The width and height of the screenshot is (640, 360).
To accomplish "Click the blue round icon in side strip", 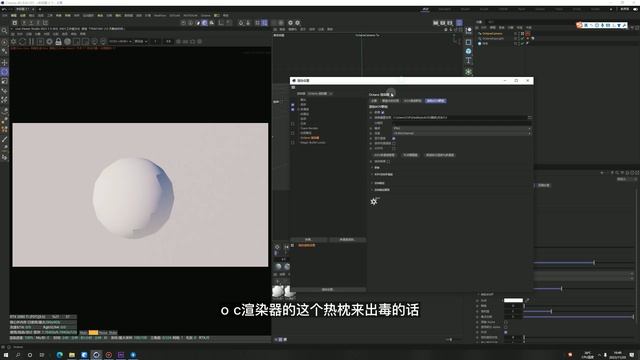I will click(468, 51).
